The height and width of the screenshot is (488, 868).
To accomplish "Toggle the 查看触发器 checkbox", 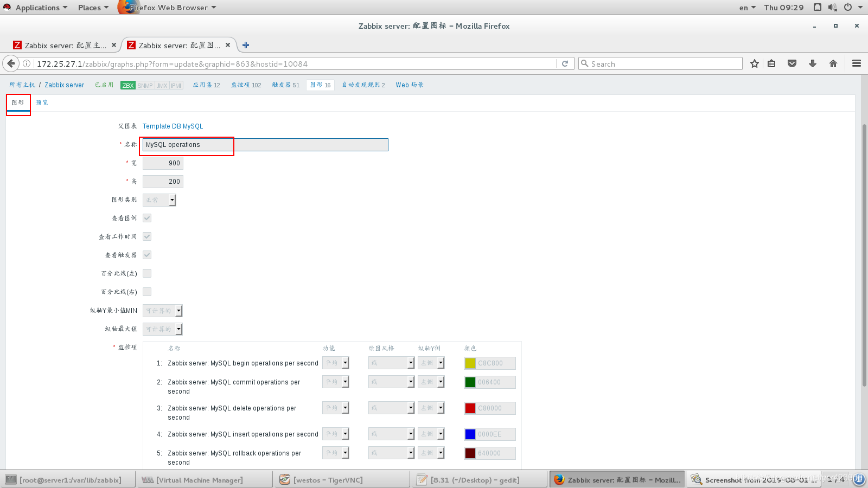I will [147, 255].
